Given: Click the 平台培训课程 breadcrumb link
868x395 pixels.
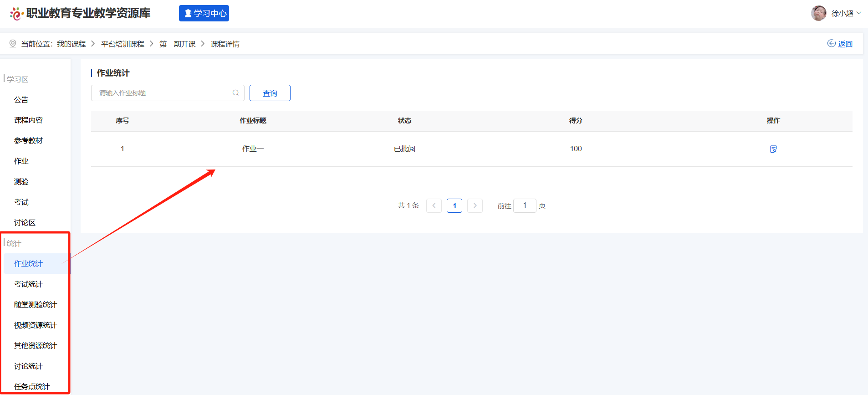Looking at the screenshot, I should point(123,44).
